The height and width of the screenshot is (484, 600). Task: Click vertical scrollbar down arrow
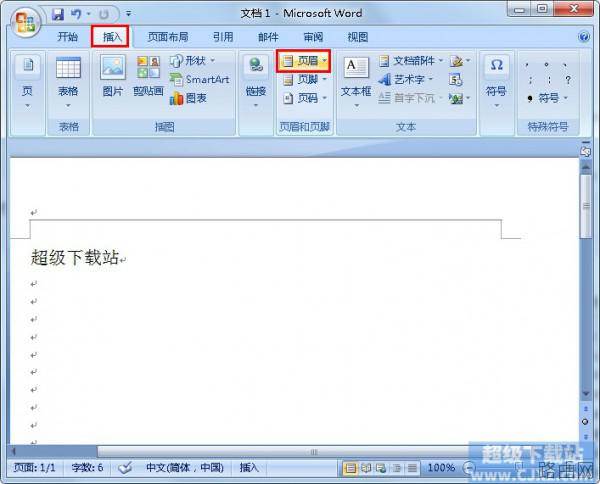[585, 394]
